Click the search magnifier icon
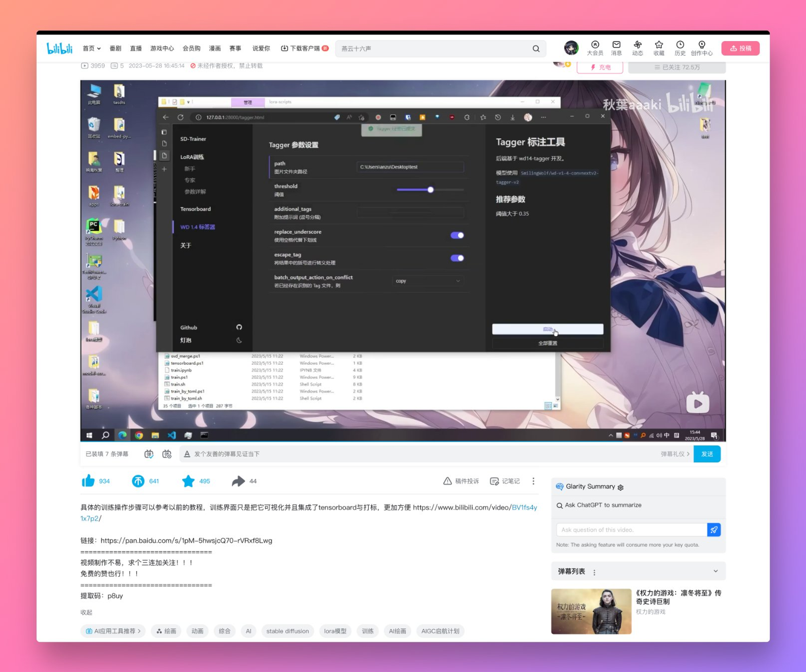 [536, 49]
